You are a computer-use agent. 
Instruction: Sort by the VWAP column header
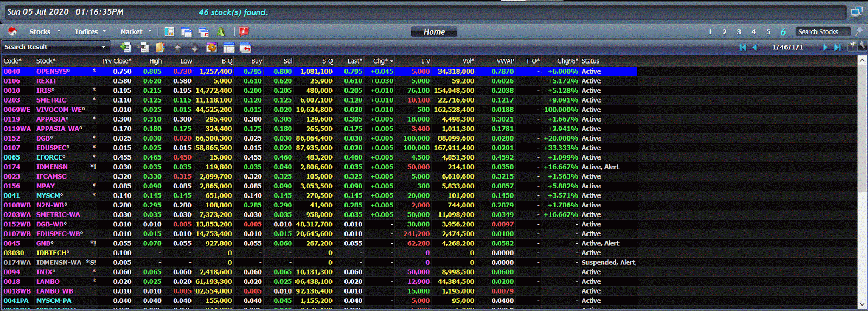pos(496,61)
